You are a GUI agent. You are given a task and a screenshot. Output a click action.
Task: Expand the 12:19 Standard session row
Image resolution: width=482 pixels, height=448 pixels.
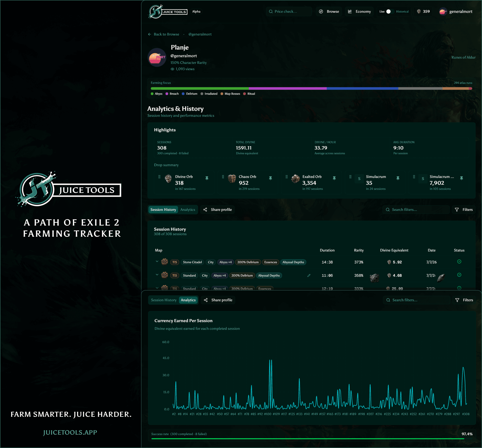coord(157,288)
